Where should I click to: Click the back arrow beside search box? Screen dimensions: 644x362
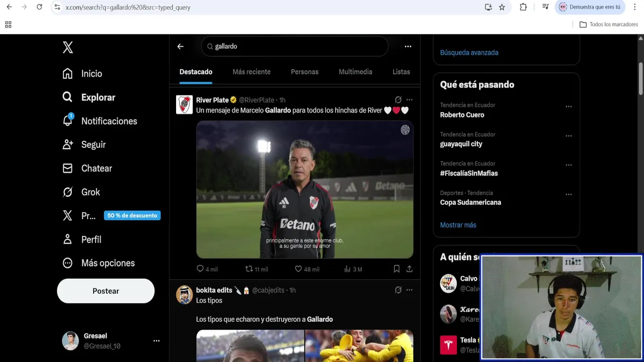click(x=181, y=46)
